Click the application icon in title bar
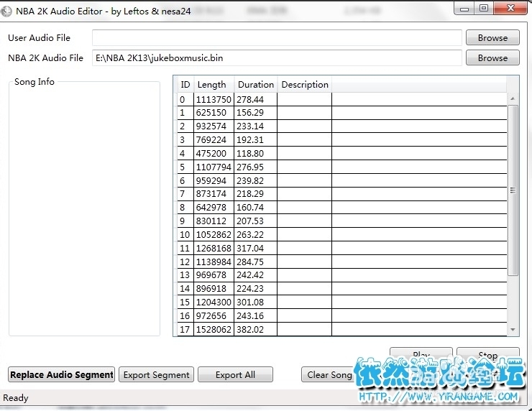The width and height of the screenshot is (532, 411). [x=6, y=11]
